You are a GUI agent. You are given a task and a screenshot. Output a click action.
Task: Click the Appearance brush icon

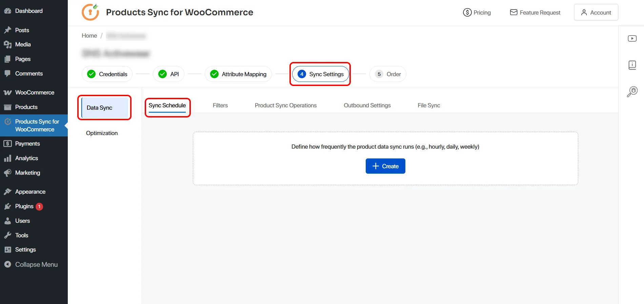pyautogui.click(x=7, y=192)
